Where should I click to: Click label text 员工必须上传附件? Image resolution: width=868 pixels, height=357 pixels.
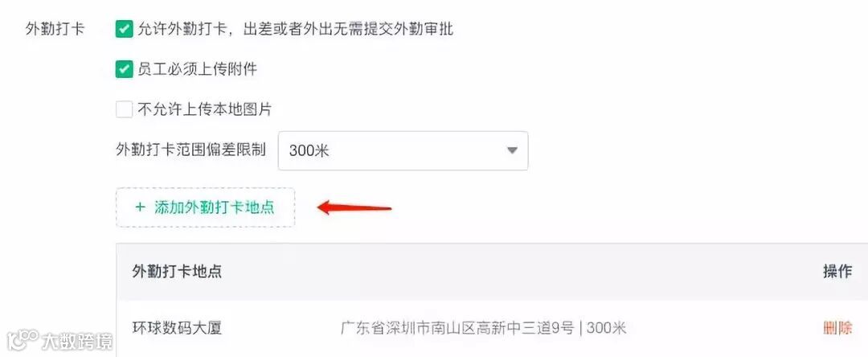[198, 69]
